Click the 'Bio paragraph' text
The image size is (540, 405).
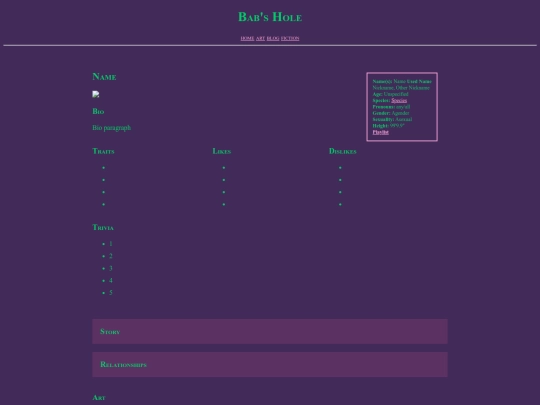pos(112,128)
